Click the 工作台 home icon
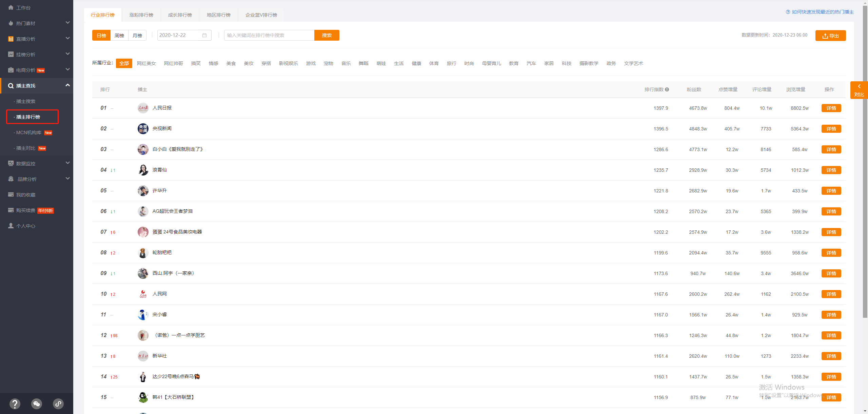The height and width of the screenshot is (414, 868). tap(11, 7)
